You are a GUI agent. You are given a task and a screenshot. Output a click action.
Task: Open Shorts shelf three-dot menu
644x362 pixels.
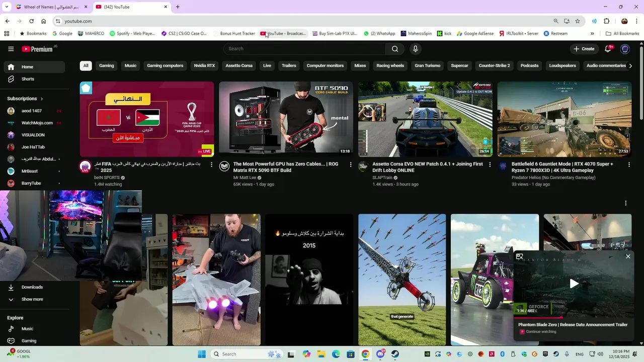[x=626, y=203]
